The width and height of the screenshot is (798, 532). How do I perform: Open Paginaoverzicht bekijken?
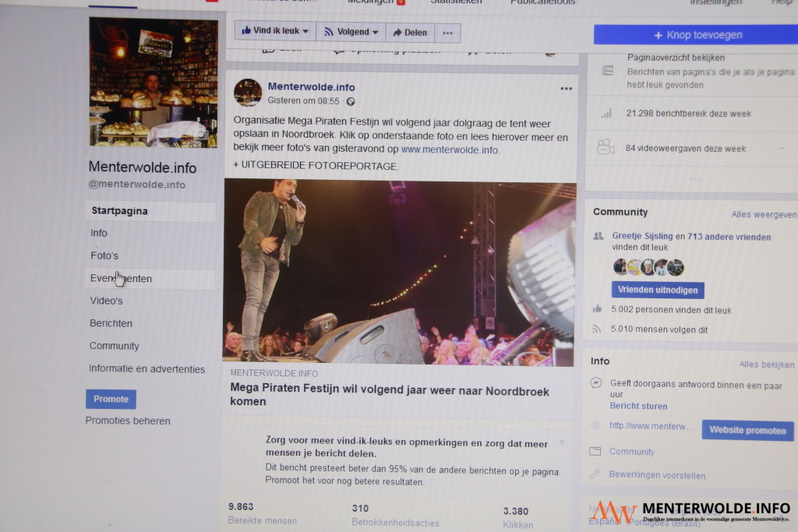coord(676,58)
